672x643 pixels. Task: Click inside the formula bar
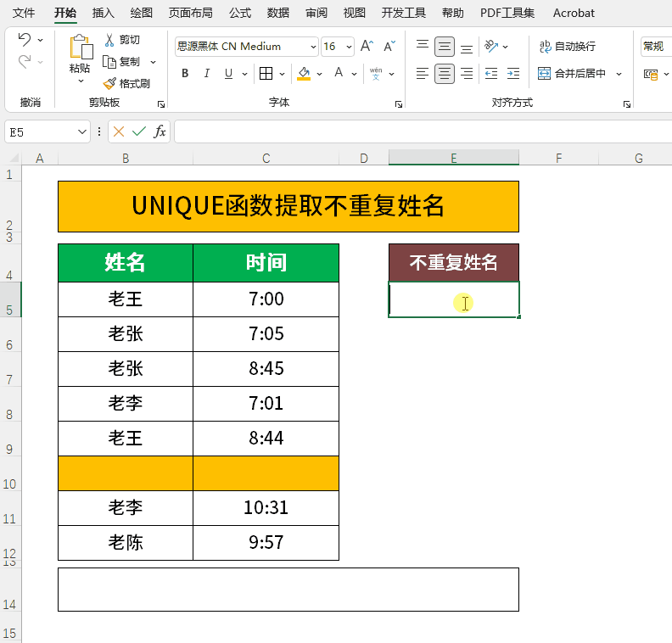[423, 131]
